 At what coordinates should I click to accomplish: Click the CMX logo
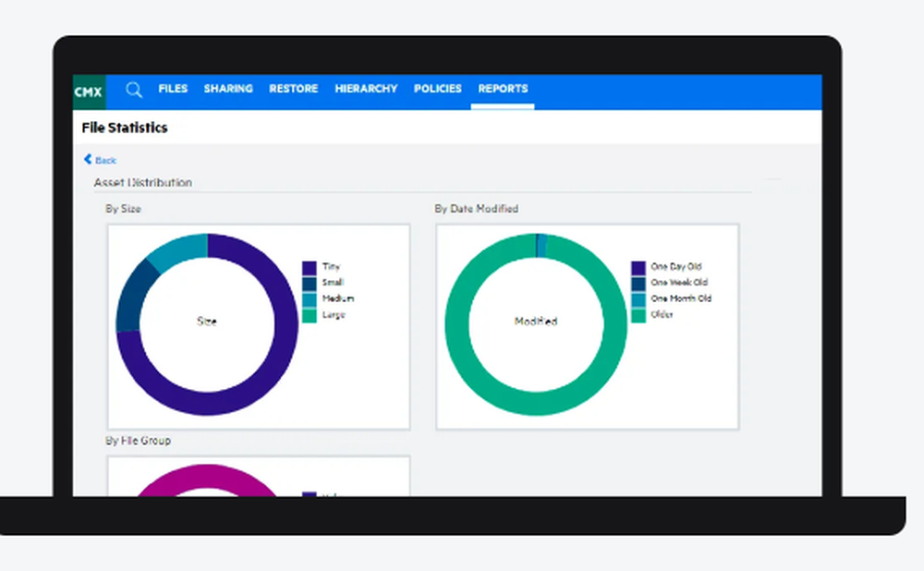coord(89,91)
